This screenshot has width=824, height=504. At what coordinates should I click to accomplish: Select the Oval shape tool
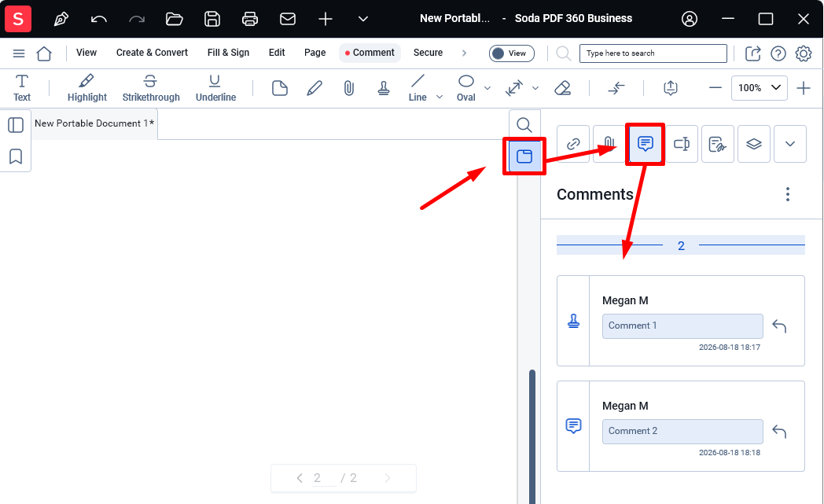(x=466, y=88)
